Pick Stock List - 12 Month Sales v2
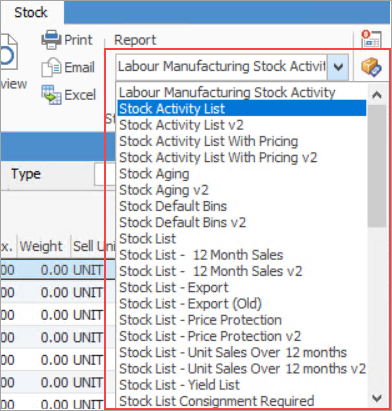This screenshot has height=411, width=392. [x=242, y=271]
